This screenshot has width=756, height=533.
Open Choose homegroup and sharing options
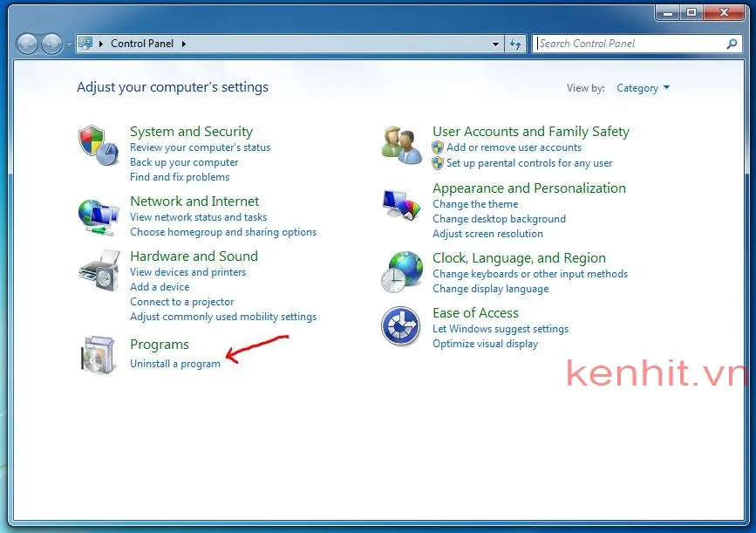click(223, 232)
